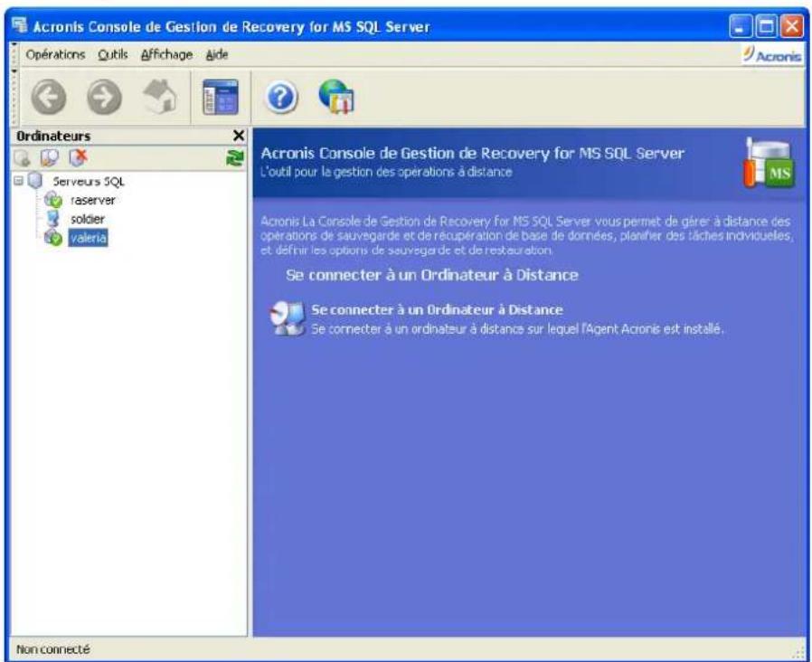Click the application icon in title bar
The height and width of the screenshot is (662, 812).
coord(20,24)
